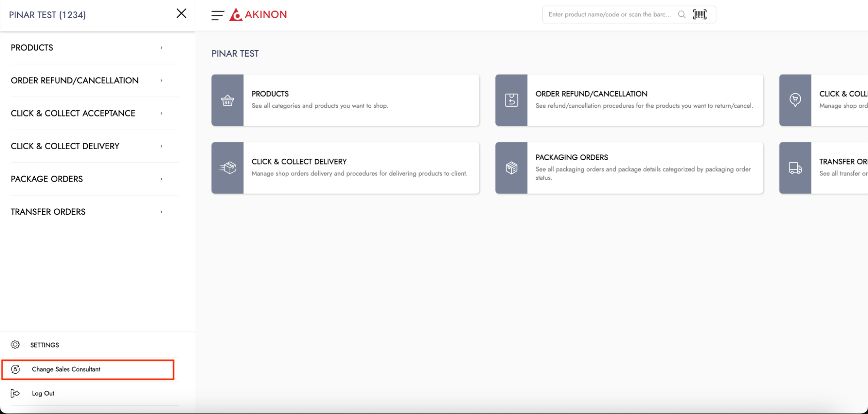
Task: Click Change Sales Consultant
Action: [66, 369]
